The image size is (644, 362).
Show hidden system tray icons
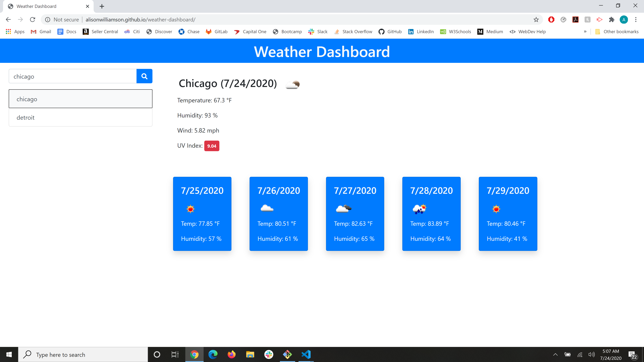click(x=555, y=354)
